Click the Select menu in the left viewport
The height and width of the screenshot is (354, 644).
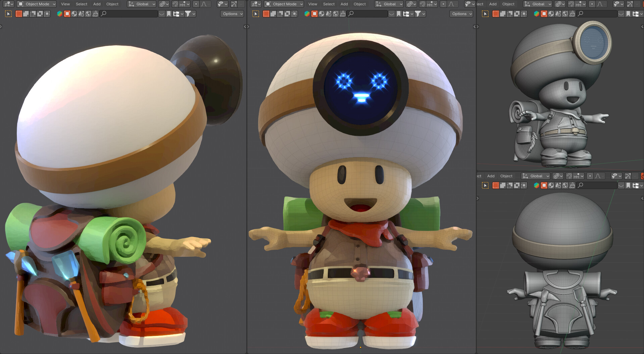point(81,4)
